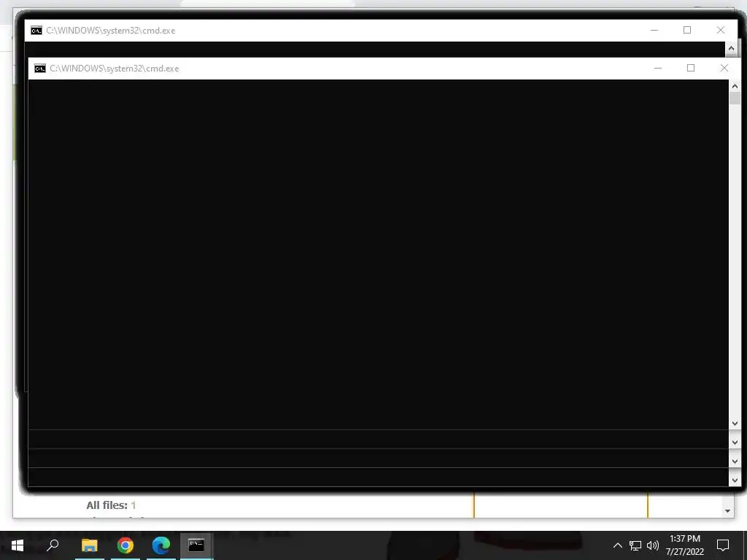
Task: Maximize the back cmd.exe window
Action: point(687,30)
